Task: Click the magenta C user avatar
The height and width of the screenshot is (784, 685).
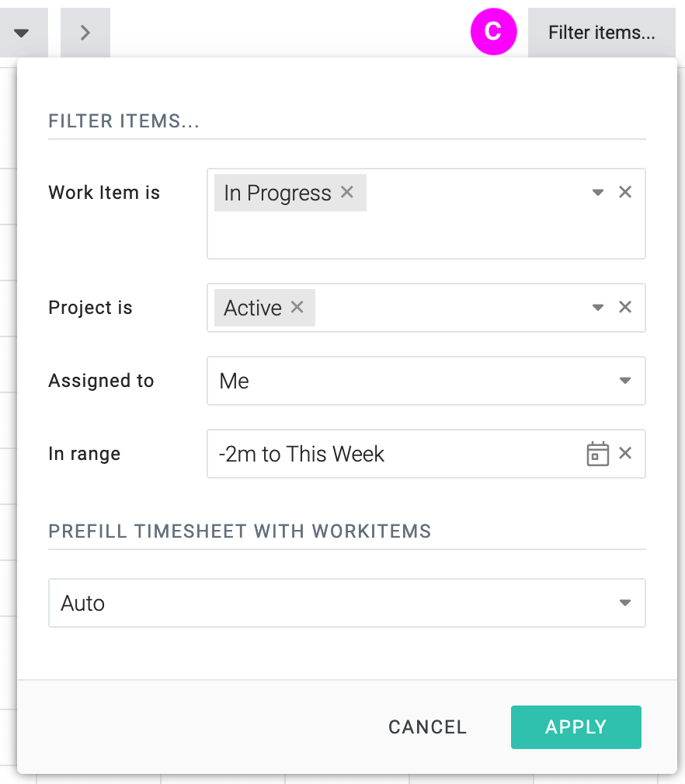Action: tap(494, 32)
